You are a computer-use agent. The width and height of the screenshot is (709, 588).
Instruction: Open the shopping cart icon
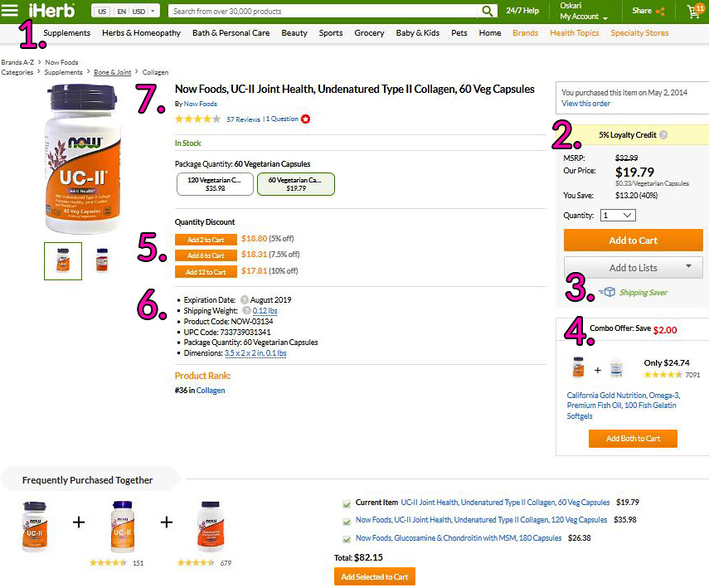click(693, 12)
